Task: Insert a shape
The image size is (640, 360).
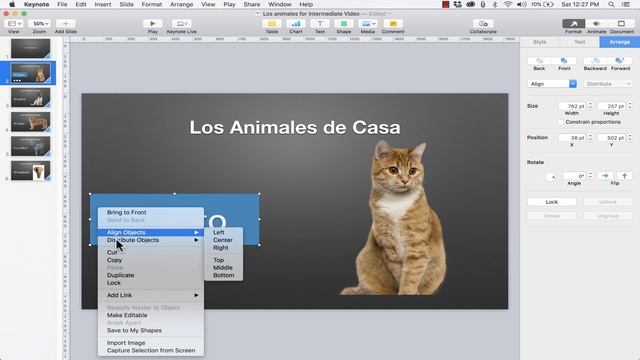Action: [344, 24]
